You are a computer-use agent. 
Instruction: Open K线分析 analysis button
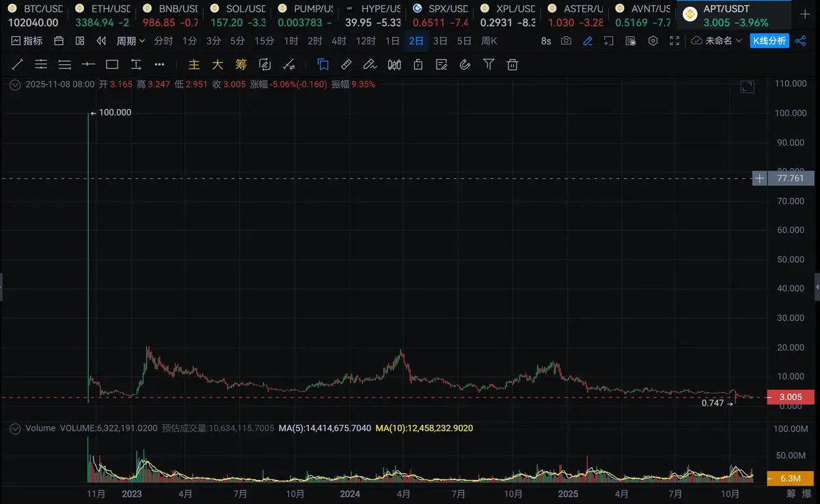point(769,41)
